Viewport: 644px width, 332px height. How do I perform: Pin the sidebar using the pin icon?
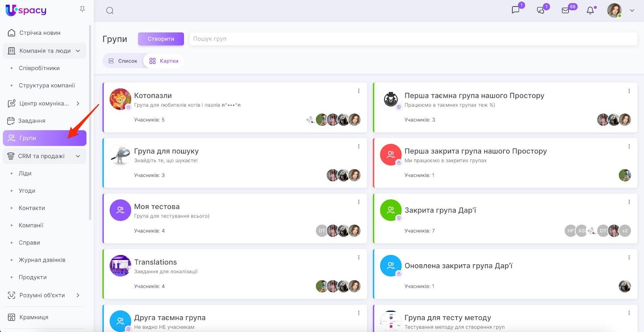(83, 9)
